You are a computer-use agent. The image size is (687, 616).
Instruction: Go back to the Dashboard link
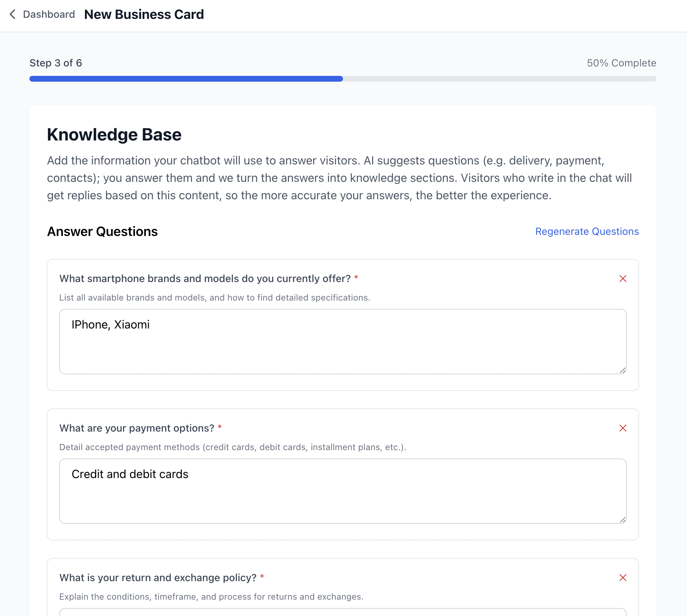pos(49,15)
